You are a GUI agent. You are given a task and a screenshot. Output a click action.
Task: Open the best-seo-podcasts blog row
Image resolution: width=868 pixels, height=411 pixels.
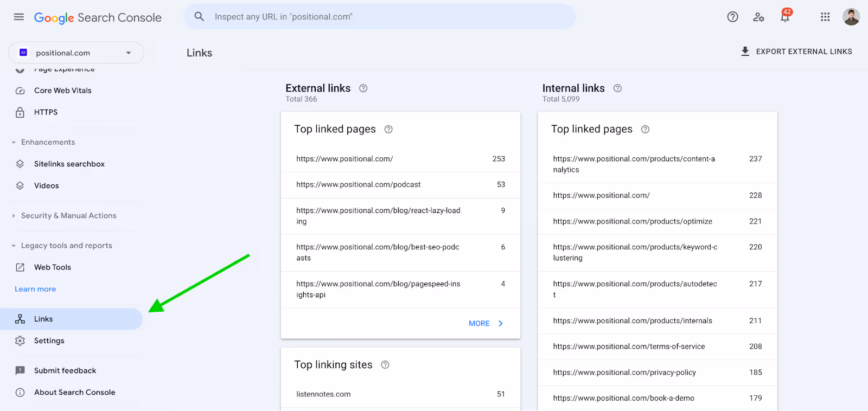coord(400,253)
